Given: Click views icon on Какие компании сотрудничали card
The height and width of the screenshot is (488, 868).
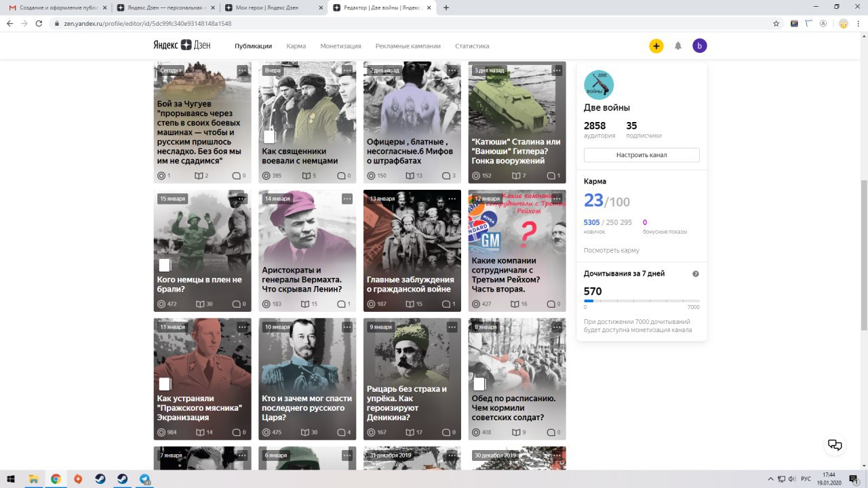Looking at the screenshot, I should pos(476,304).
